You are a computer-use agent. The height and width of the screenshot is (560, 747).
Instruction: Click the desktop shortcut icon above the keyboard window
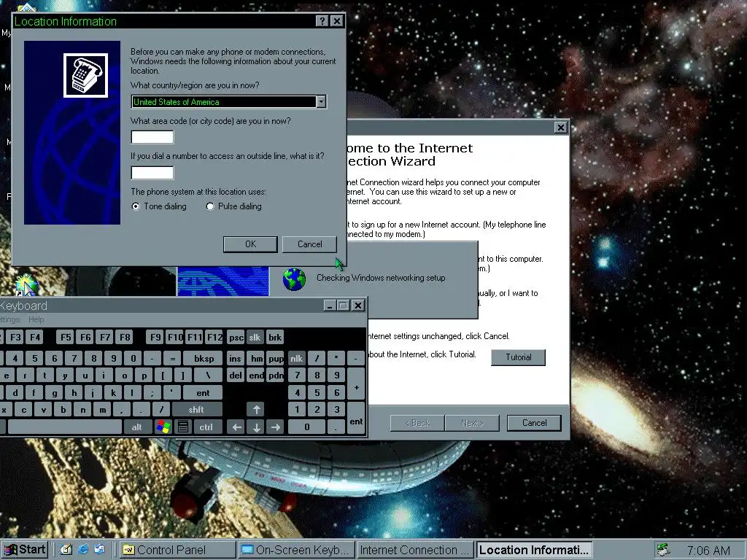[x=27, y=285]
